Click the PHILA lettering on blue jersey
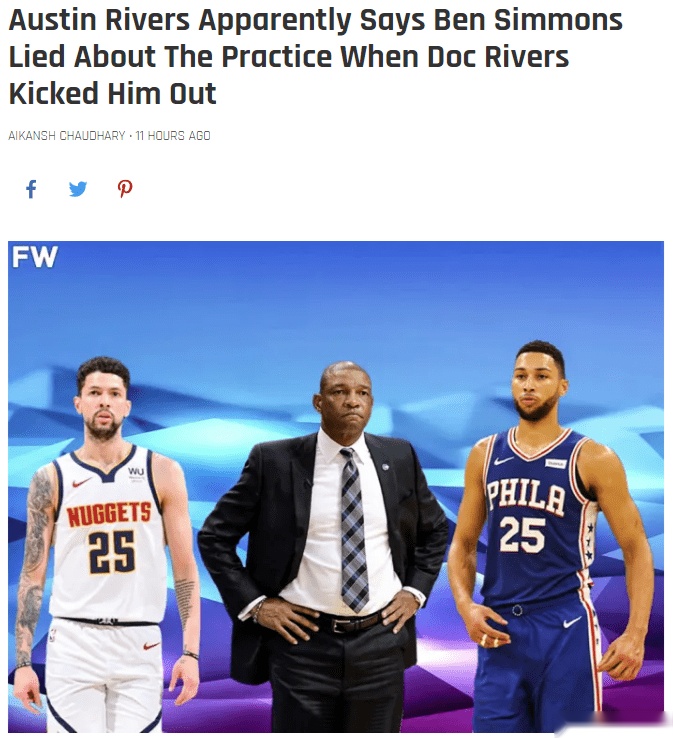Screen dimensions: 673x739 point(526,497)
